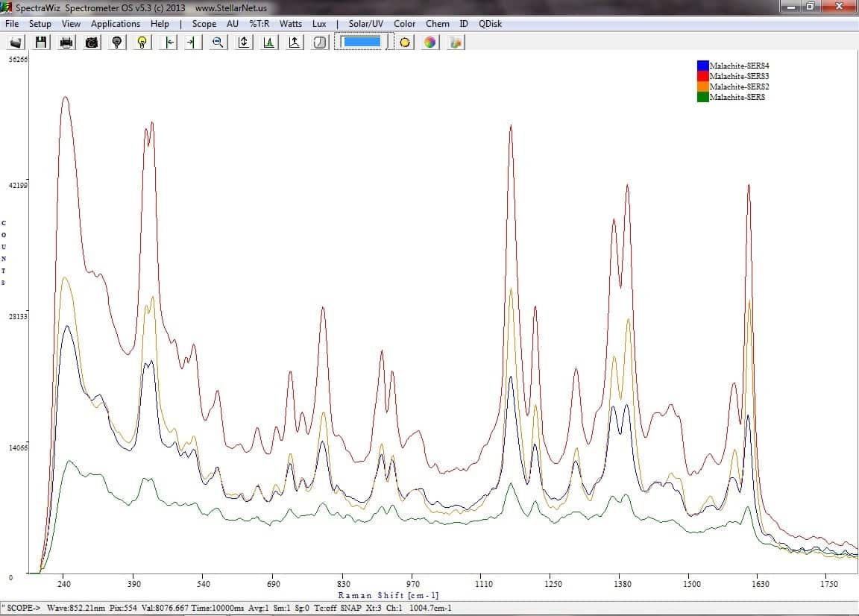859x616 pixels.
Task: Click the yellow sun solar icon
Action: point(405,43)
